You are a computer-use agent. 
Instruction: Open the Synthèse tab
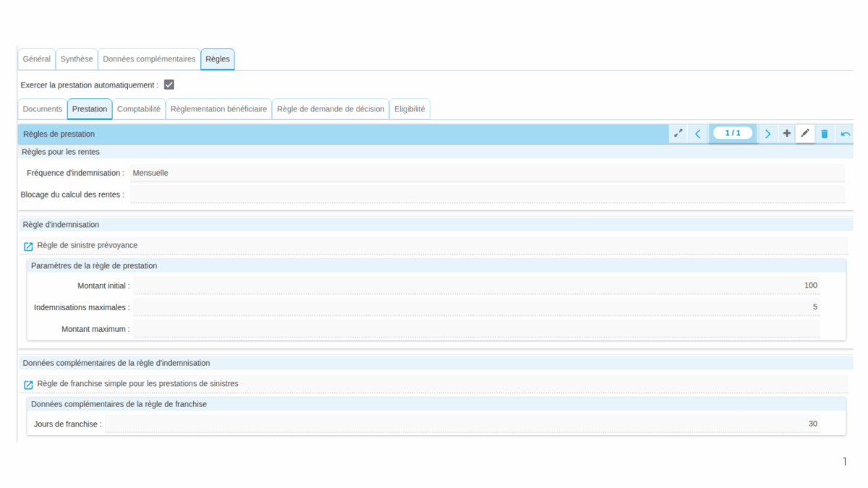click(x=77, y=59)
